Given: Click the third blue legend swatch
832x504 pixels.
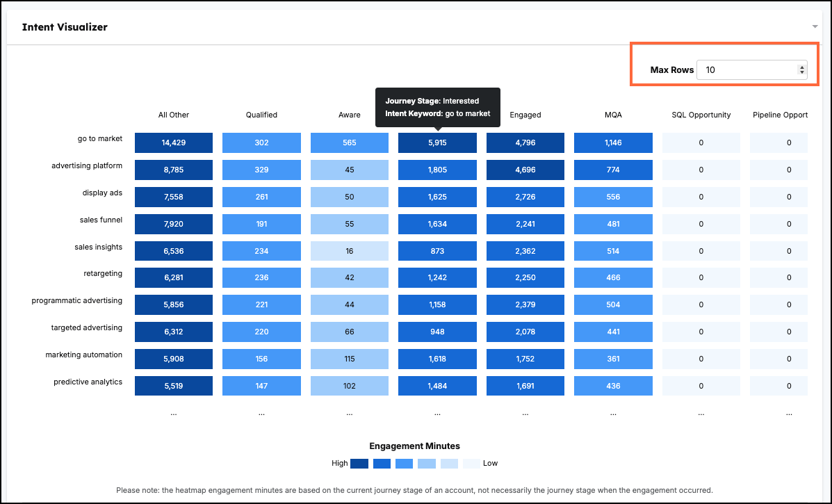Looking at the screenshot, I should pyautogui.click(x=404, y=463).
